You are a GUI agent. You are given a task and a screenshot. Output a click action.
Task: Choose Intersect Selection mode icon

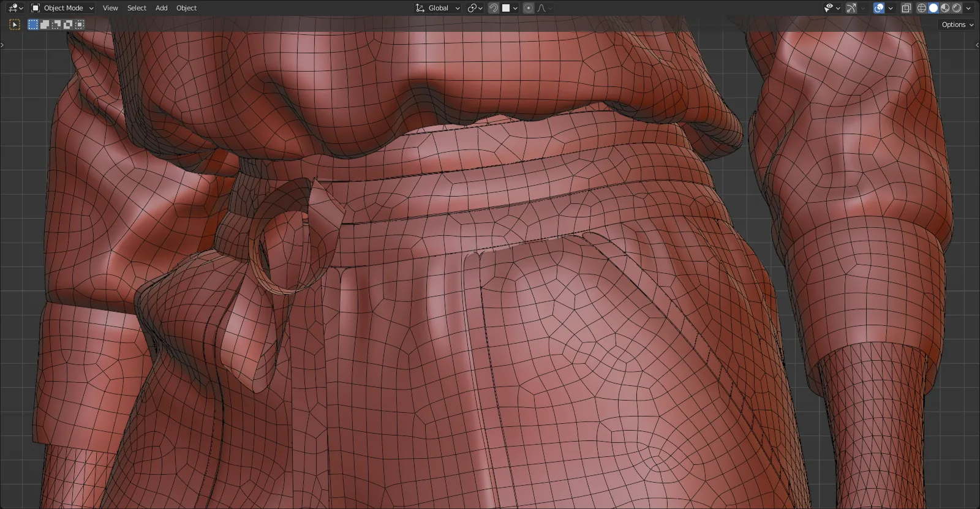(80, 25)
